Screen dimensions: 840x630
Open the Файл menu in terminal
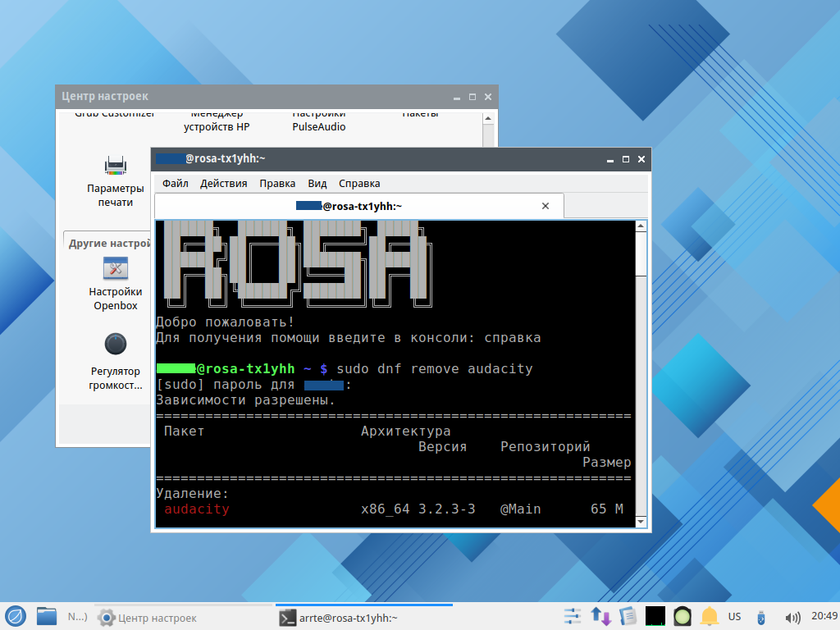tap(175, 184)
